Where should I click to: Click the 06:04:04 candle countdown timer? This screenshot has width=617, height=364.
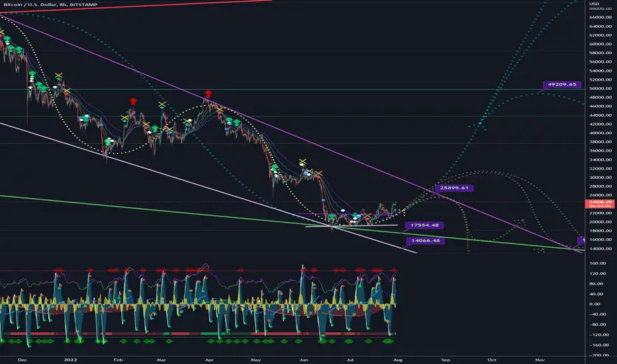(x=600, y=206)
